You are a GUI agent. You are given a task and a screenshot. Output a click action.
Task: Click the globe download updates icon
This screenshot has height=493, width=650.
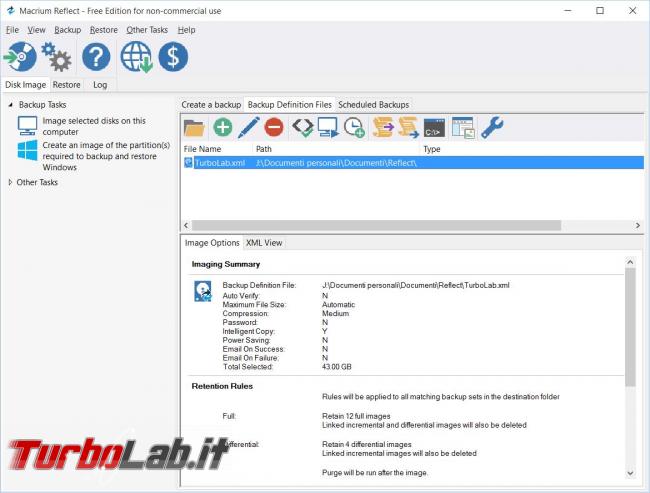point(136,56)
